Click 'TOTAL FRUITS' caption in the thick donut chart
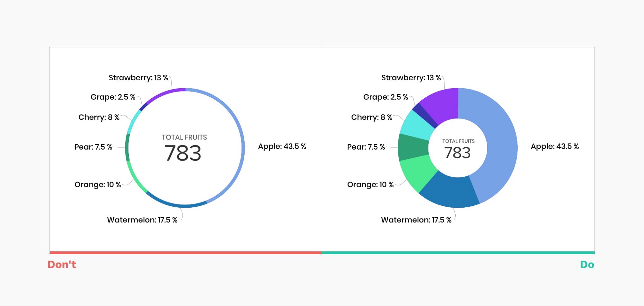This screenshot has width=644, height=306. pos(458,141)
